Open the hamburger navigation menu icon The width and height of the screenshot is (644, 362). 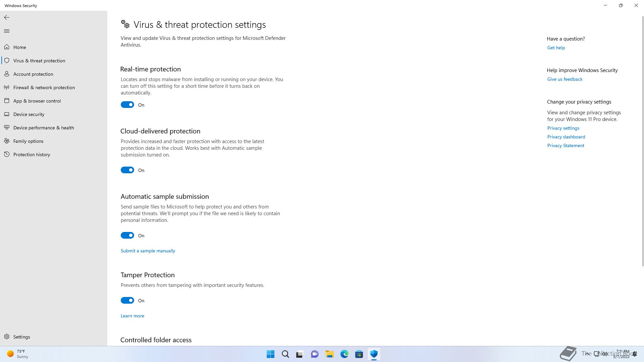click(x=7, y=31)
